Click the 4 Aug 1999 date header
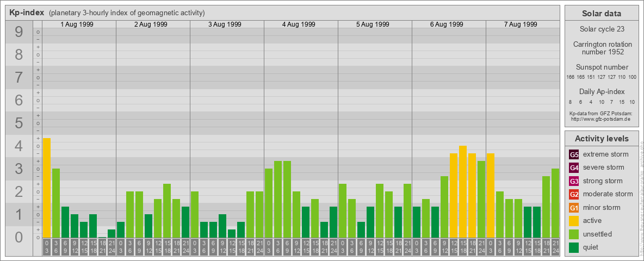Image resolution: width=644 pixels, height=261 pixels. coord(299,24)
